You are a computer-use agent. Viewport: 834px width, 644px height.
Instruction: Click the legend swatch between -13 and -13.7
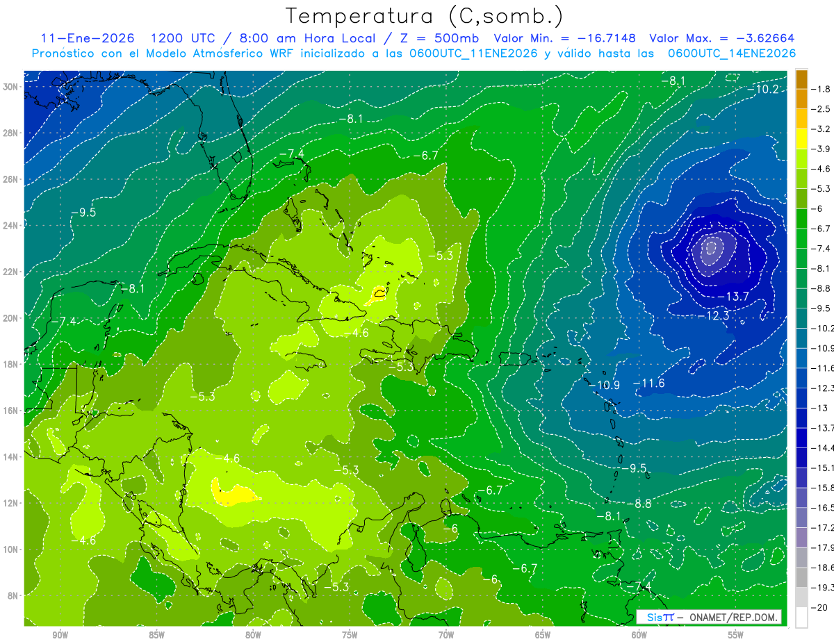click(x=801, y=418)
